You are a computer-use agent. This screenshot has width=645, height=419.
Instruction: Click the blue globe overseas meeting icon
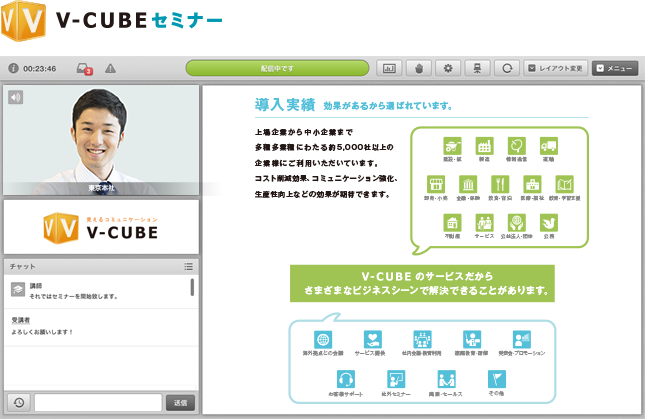[x=323, y=340]
